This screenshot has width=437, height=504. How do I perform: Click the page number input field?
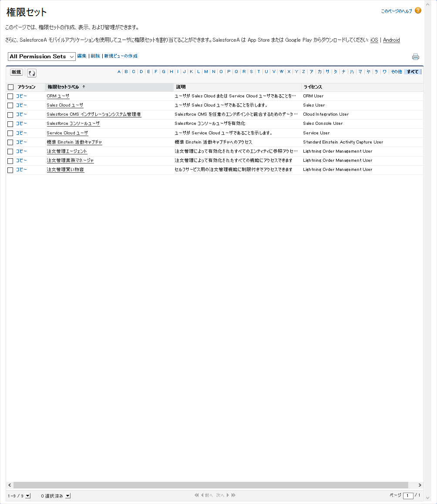(408, 495)
